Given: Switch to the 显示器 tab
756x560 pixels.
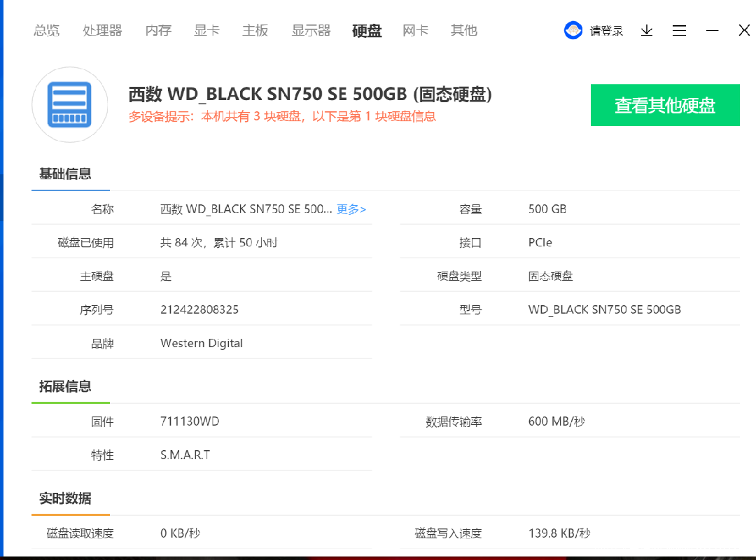Looking at the screenshot, I should [x=311, y=30].
